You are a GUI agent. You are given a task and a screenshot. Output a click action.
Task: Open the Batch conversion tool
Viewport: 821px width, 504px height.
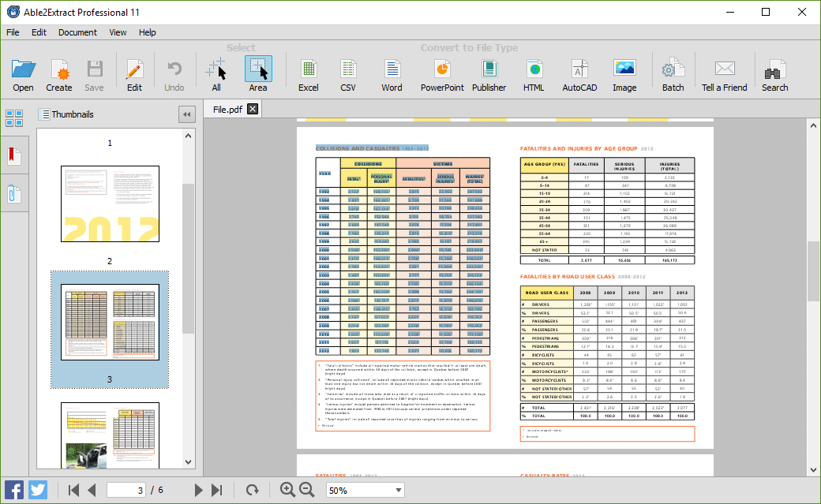pos(673,75)
